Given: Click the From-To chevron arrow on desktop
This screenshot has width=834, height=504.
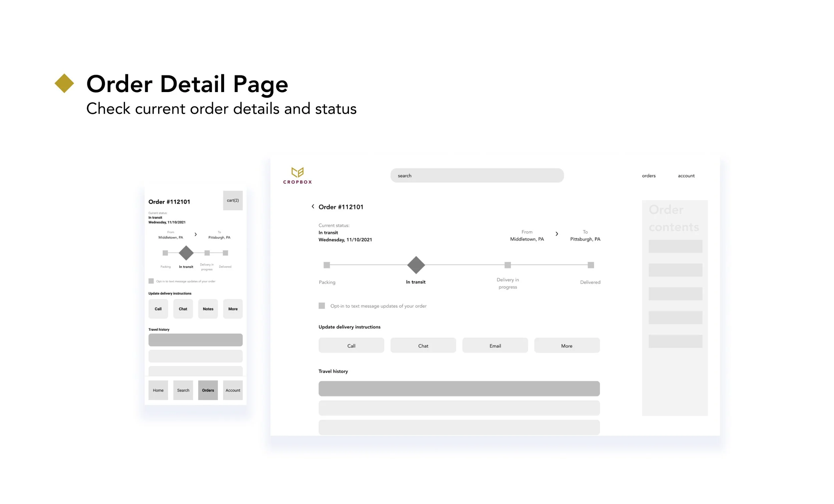Looking at the screenshot, I should coord(557,234).
